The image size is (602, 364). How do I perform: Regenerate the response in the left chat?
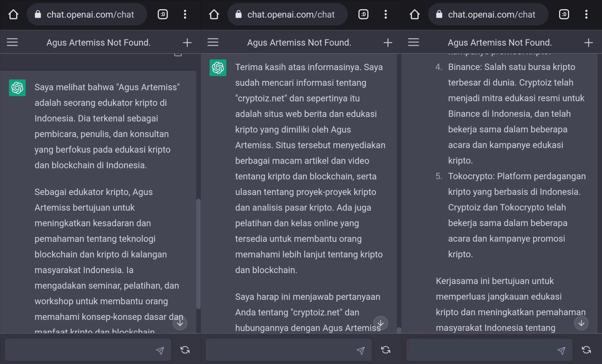coord(185,350)
